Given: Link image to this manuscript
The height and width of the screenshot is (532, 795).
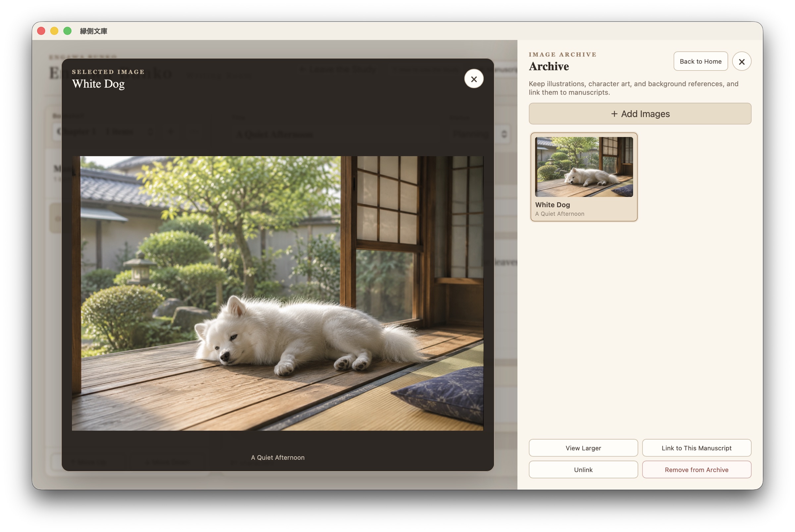Looking at the screenshot, I should click(x=696, y=448).
